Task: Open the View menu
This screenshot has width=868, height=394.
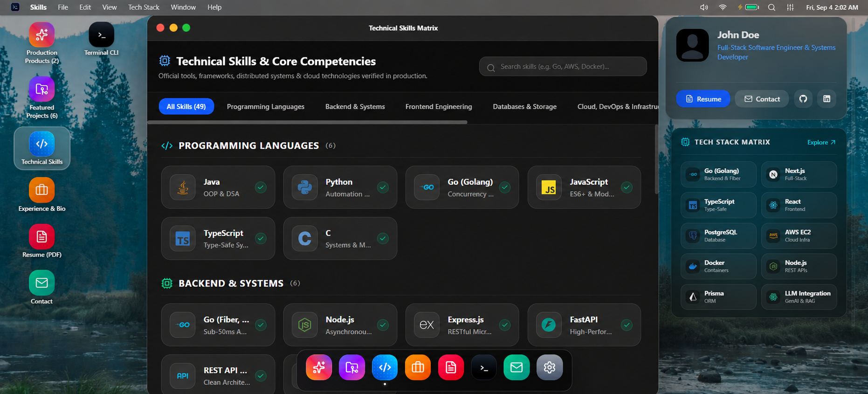Action: click(110, 7)
